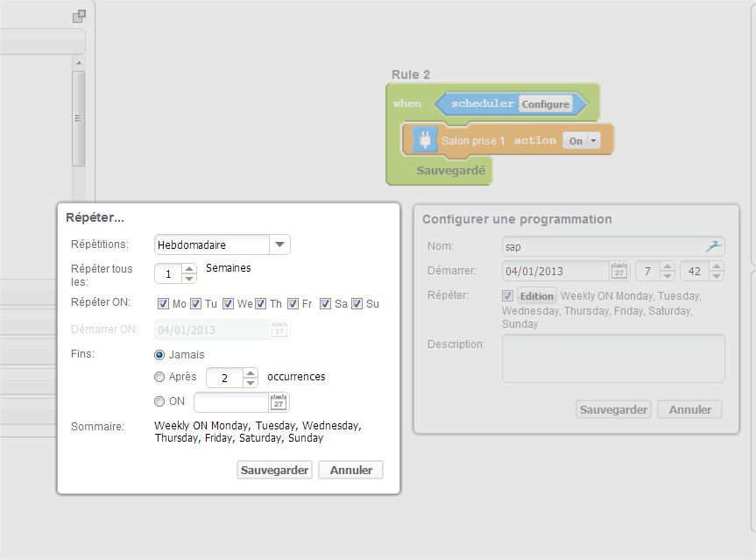Click the left panel vertical scrollbar handle

tap(78, 117)
